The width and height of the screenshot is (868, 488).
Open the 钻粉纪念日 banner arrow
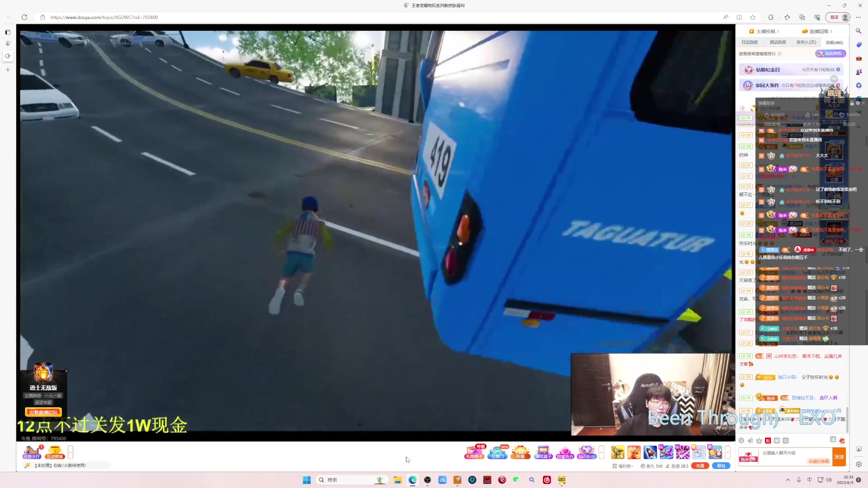[x=838, y=70]
